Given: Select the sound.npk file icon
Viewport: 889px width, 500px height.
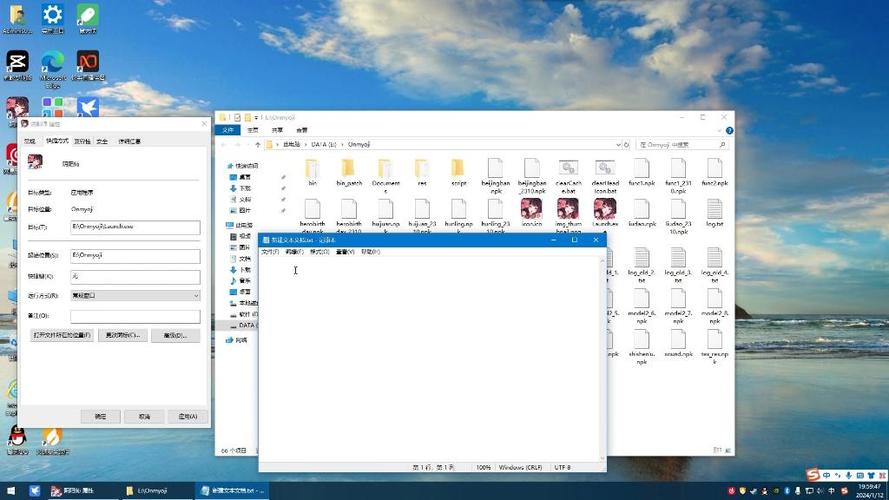Looking at the screenshot, I should tap(678, 339).
